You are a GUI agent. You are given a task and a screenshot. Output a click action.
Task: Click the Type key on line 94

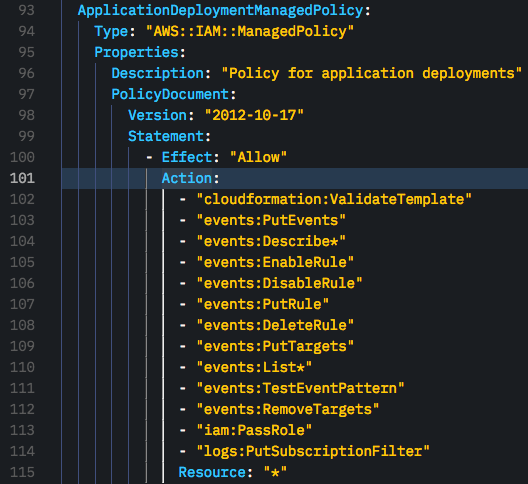[x=111, y=31]
